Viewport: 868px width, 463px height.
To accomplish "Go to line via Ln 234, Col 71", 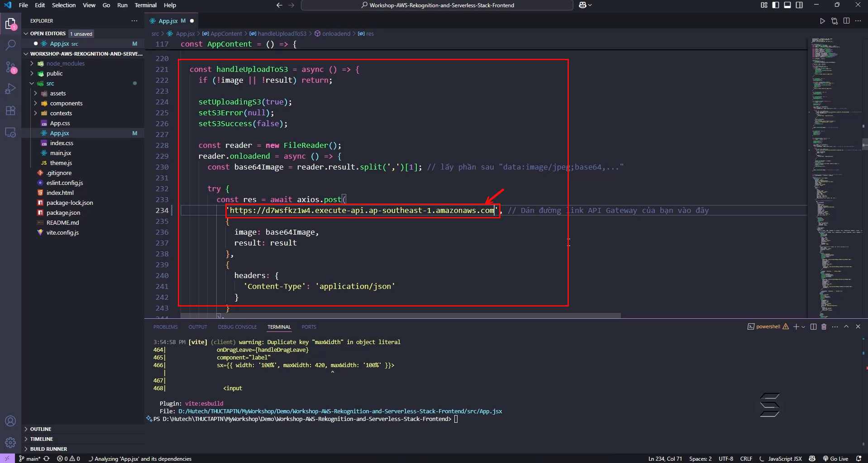I will pos(665,458).
